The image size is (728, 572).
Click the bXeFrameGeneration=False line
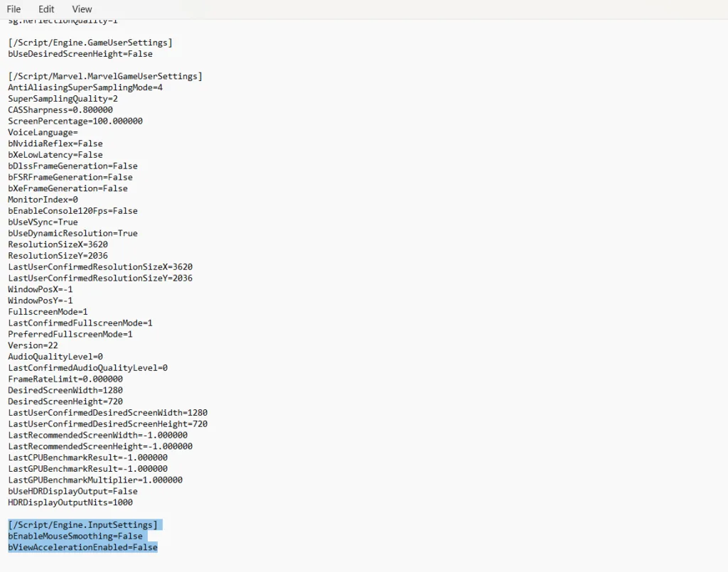tap(68, 188)
